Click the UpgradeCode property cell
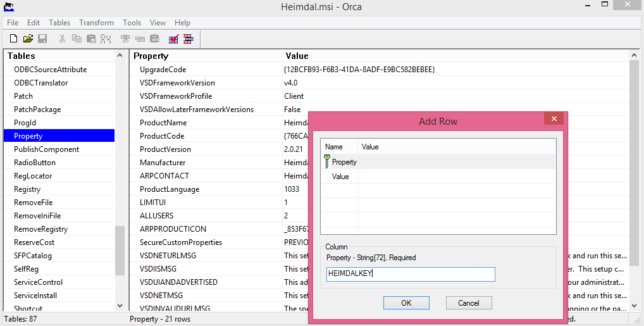The height and width of the screenshot is (326, 644). pyautogui.click(x=206, y=70)
